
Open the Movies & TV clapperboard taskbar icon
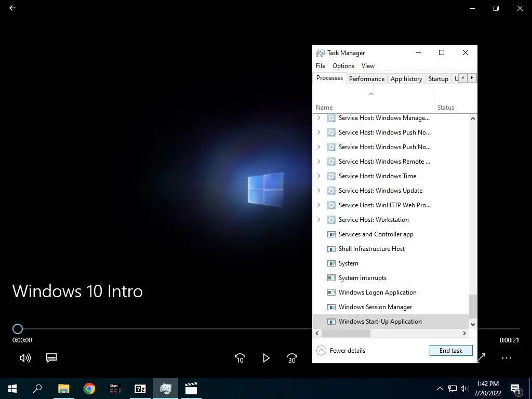[191, 389]
